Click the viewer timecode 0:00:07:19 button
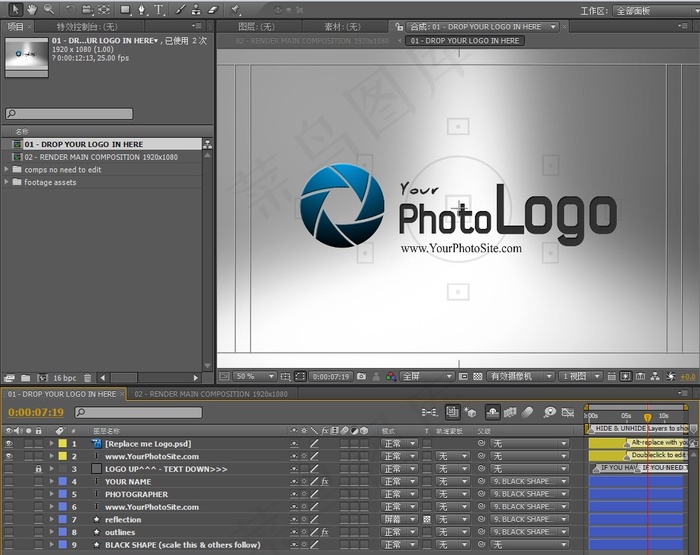The width and height of the screenshot is (700, 555). [331, 376]
